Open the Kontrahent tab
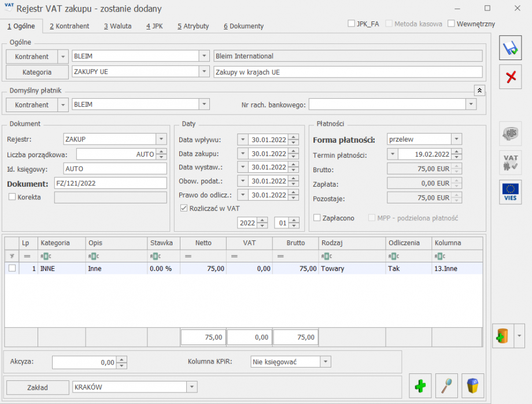The image size is (532, 404). [69, 26]
